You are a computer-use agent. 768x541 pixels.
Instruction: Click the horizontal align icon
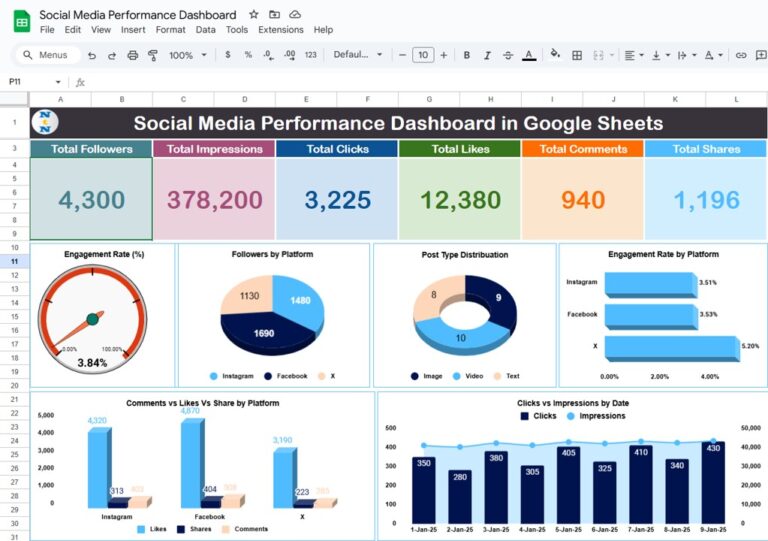click(x=630, y=55)
